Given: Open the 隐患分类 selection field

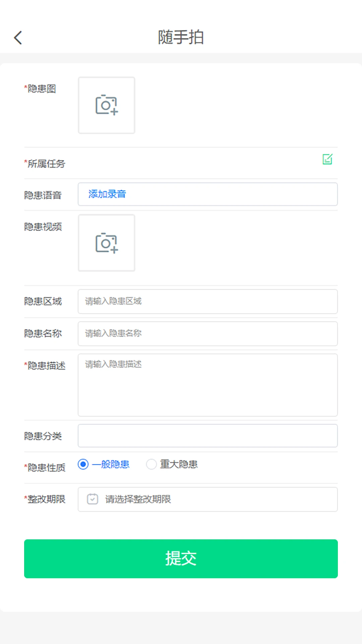Looking at the screenshot, I should [x=207, y=436].
